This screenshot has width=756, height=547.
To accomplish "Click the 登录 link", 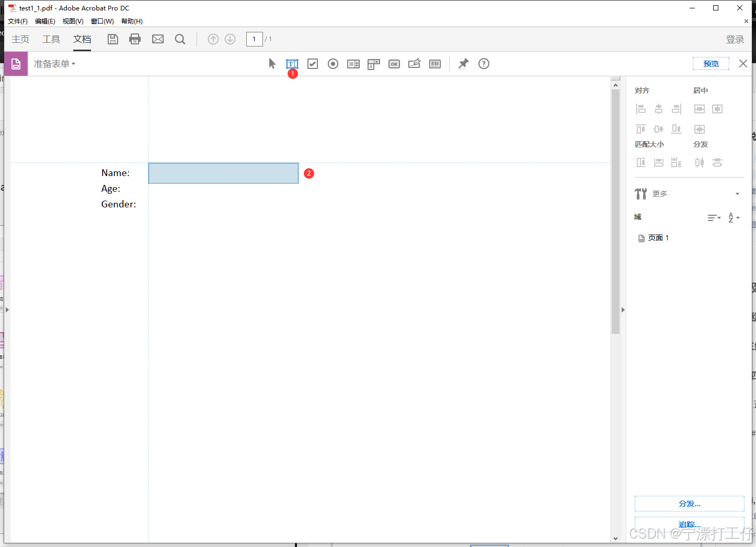I will pos(735,39).
